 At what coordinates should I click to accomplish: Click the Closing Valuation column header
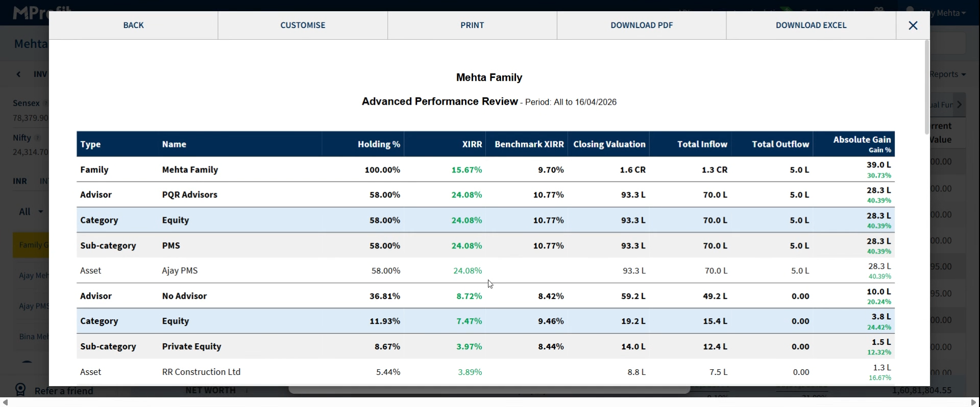coord(609,144)
